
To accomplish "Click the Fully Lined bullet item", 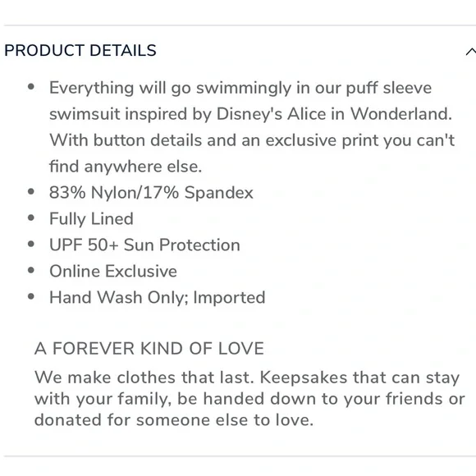I will (x=91, y=219).
